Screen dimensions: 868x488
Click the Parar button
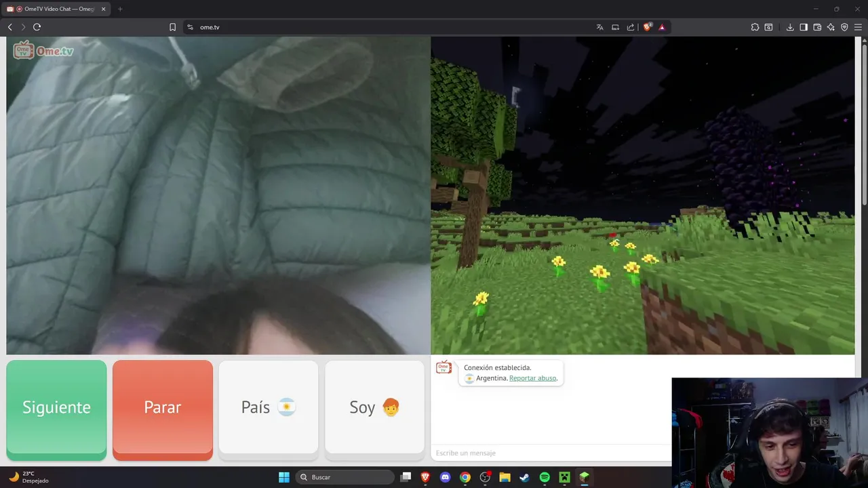163,410
